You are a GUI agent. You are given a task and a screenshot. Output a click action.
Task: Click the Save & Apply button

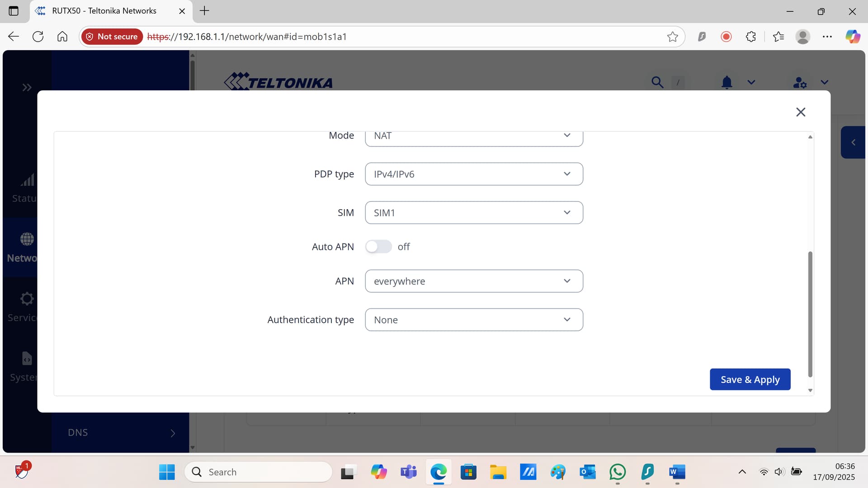pos(750,380)
